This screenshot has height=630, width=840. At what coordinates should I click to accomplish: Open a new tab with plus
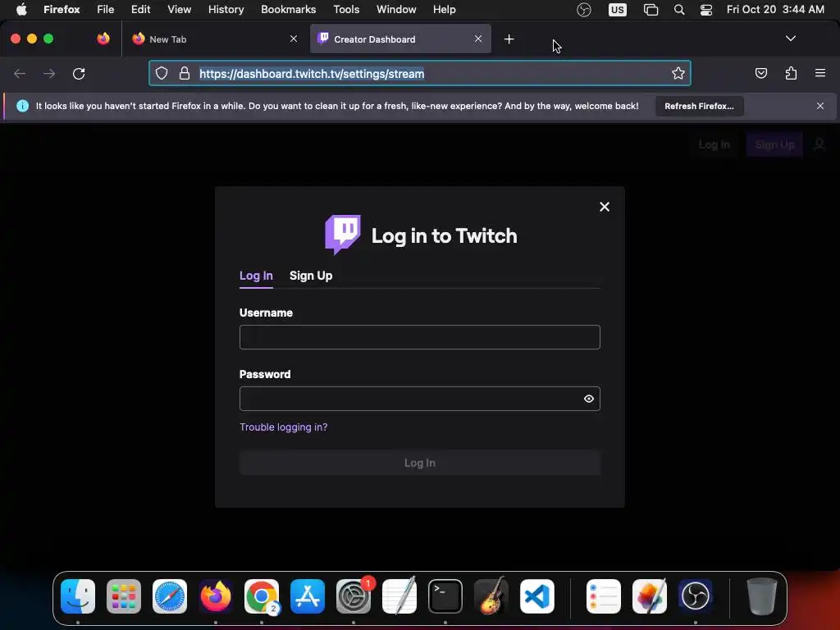pyautogui.click(x=509, y=39)
